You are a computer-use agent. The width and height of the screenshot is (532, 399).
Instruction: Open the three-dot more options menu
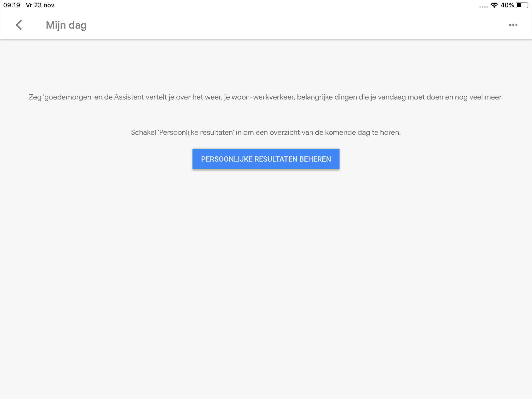click(x=513, y=25)
